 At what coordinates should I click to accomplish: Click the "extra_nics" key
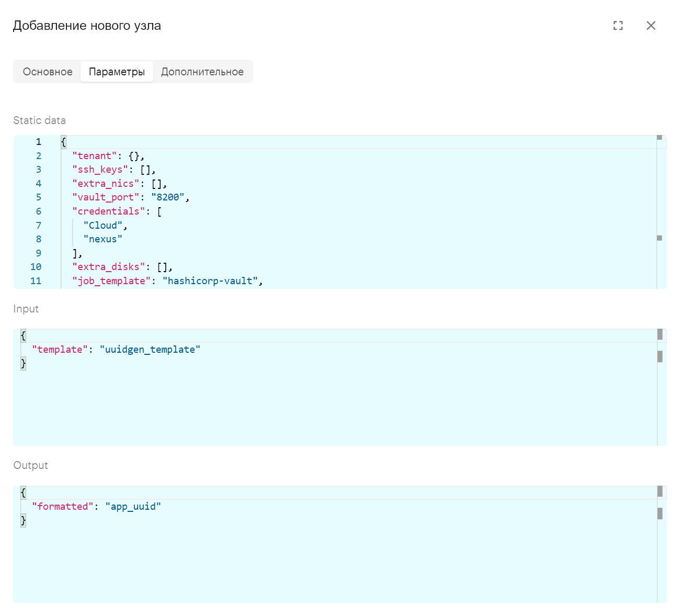tap(106, 184)
